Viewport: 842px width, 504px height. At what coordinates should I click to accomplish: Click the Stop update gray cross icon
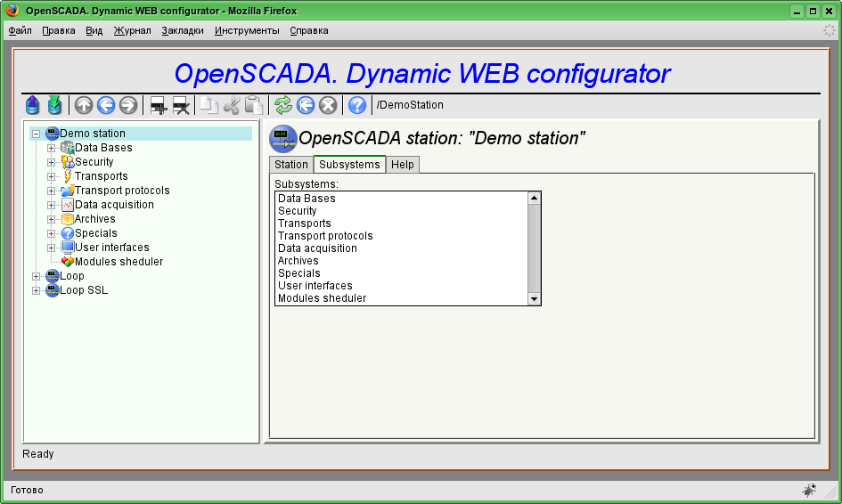[328, 105]
